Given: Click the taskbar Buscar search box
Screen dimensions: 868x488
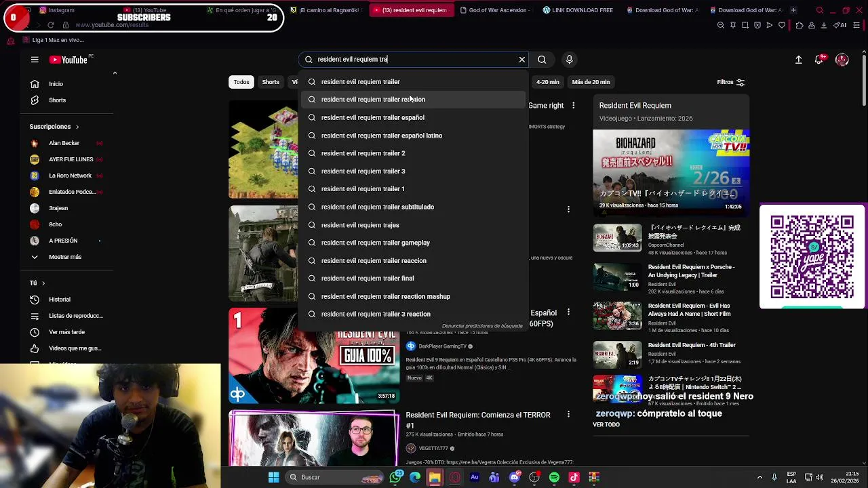Looking at the screenshot, I should click(x=335, y=477).
